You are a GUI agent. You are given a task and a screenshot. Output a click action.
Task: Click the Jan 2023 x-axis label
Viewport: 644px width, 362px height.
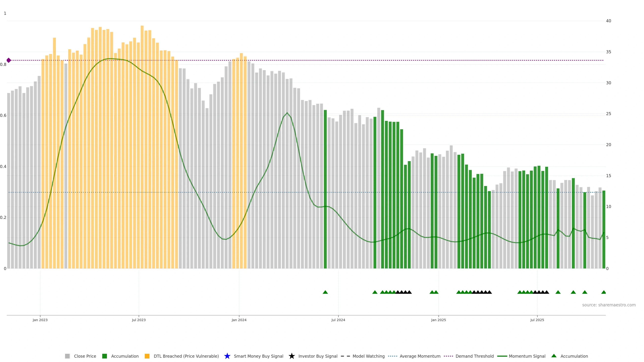[x=40, y=320]
